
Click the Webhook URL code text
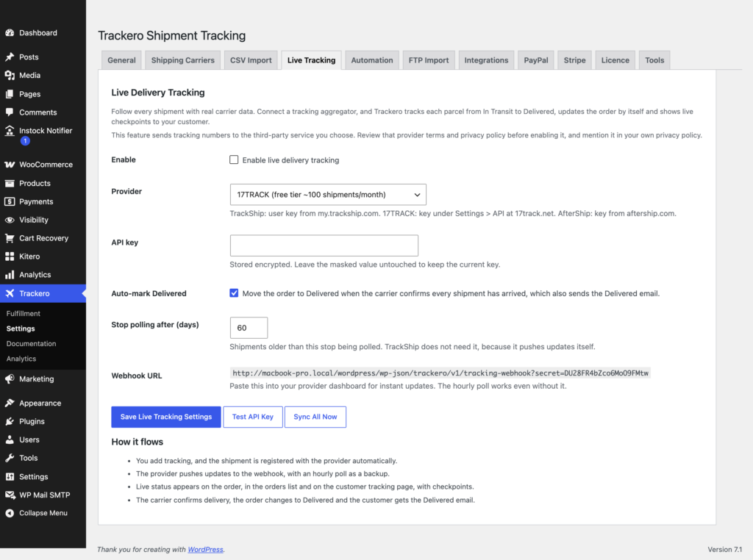point(440,373)
